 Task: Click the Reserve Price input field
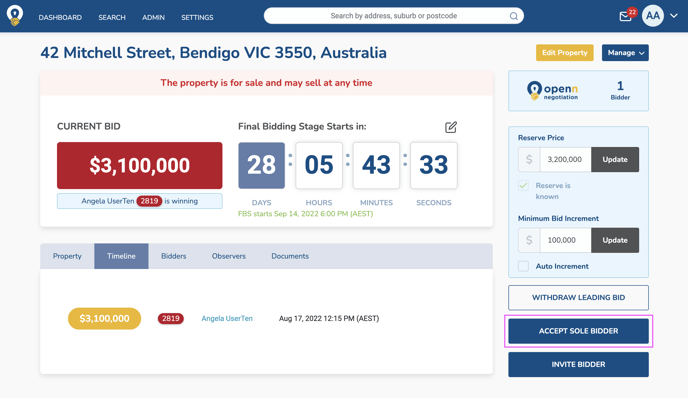click(x=566, y=159)
